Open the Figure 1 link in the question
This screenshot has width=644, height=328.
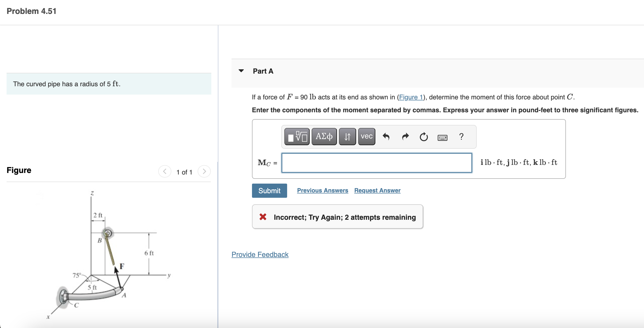pos(411,97)
